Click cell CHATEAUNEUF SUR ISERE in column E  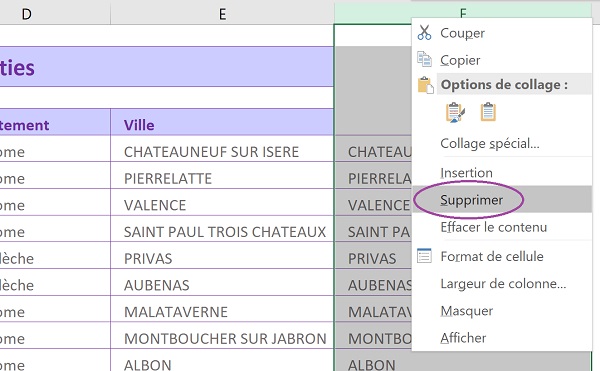[222, 149]
